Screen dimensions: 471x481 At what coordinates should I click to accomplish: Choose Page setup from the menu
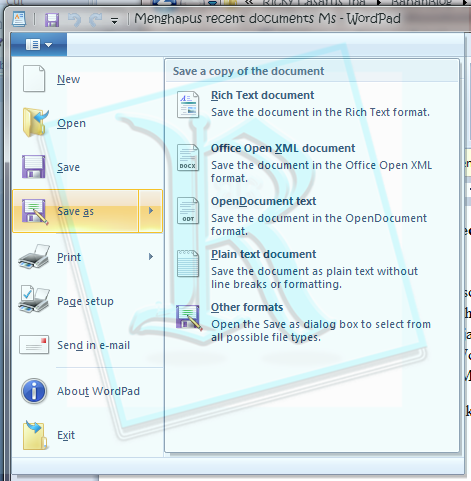[x=85, y=301]
